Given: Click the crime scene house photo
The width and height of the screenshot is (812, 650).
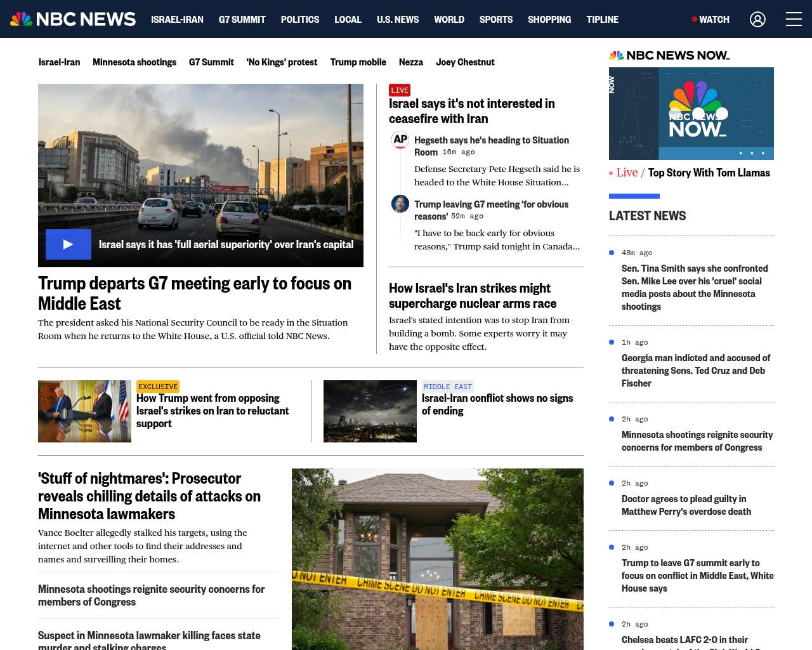Looking at the screenshot, I should click(438, 559).
